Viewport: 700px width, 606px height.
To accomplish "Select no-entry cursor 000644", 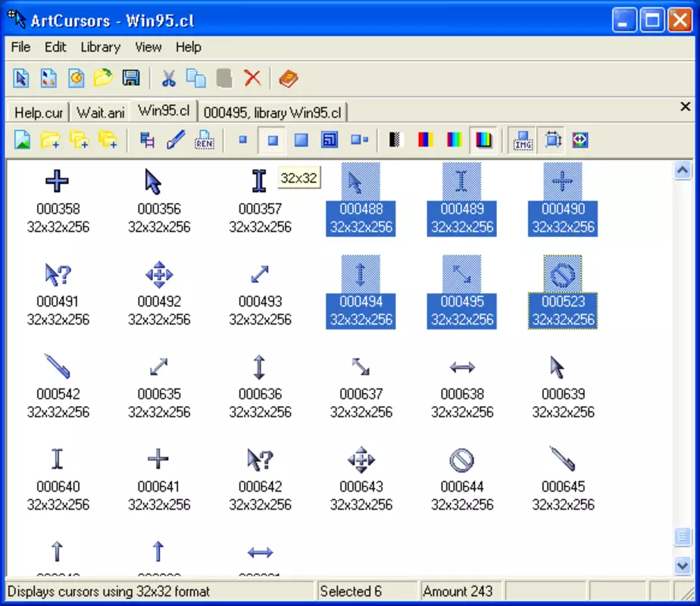I will [461, 460].
